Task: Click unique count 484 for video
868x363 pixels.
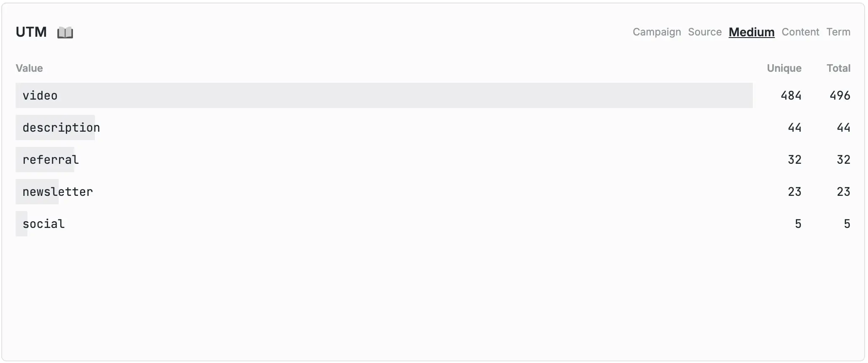Action: (791, 96)
